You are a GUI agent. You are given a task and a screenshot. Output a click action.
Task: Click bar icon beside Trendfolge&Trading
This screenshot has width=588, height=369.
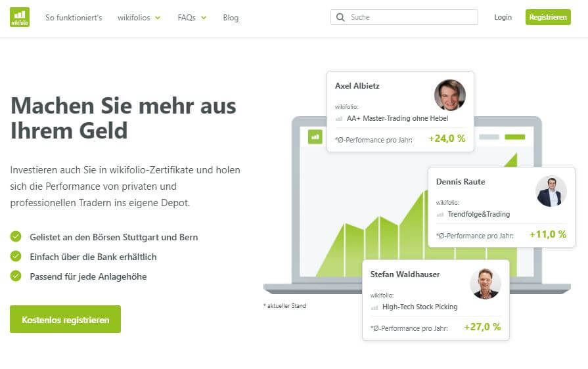click(440, 215)
